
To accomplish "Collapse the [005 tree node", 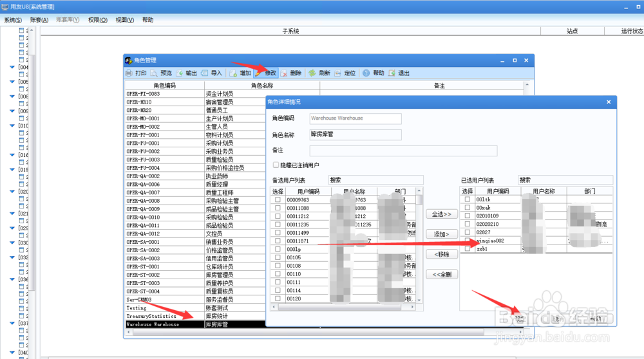I will click(12, 82).
